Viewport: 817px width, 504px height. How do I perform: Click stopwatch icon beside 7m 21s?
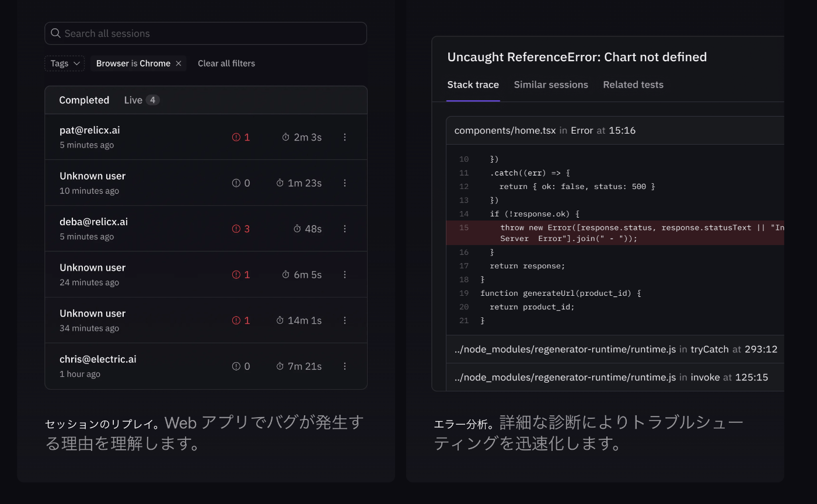[280, 366]
